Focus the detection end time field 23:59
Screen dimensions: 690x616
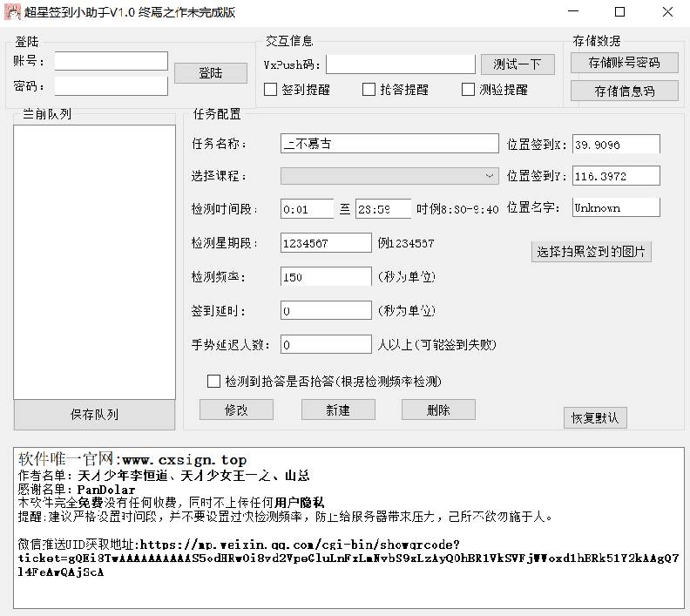382,209
